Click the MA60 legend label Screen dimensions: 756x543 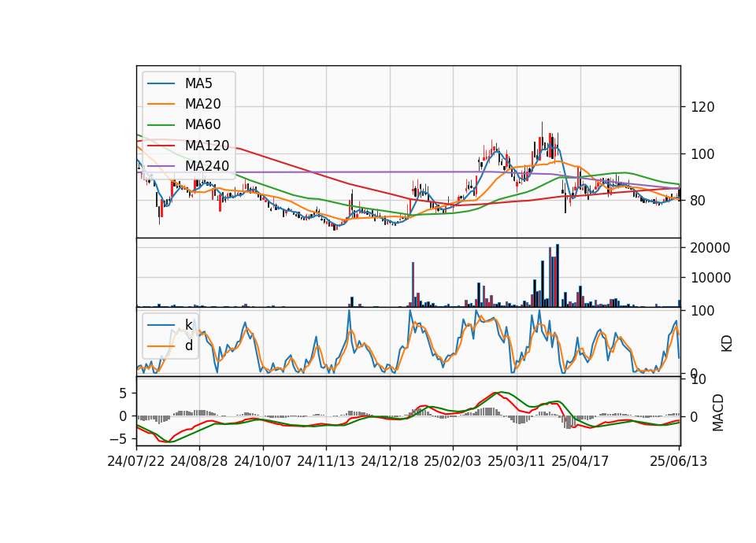coord(202,125)
